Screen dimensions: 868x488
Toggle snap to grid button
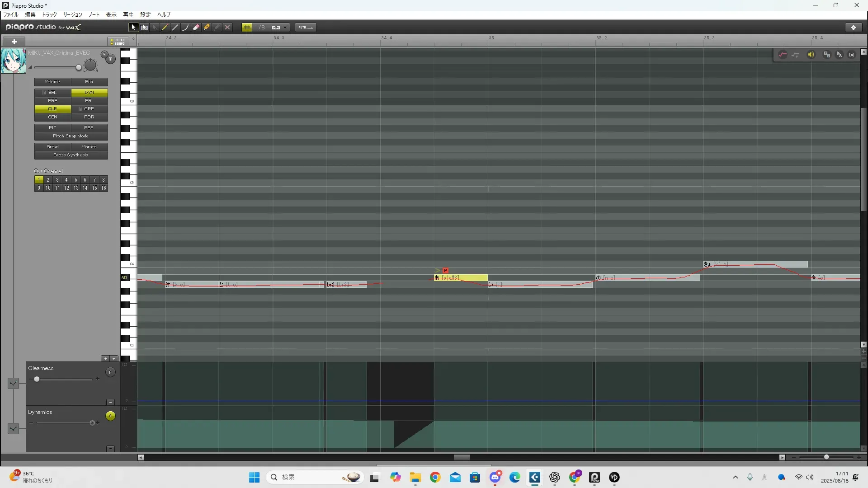pyautogui.click(x=247, y=28)
